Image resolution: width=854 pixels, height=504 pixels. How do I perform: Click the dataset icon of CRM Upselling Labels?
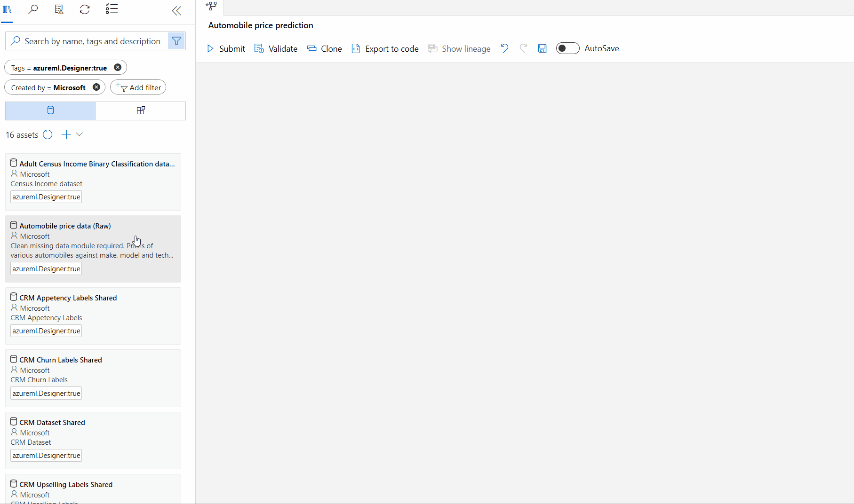pyautogui.click(x=14, y=484)
